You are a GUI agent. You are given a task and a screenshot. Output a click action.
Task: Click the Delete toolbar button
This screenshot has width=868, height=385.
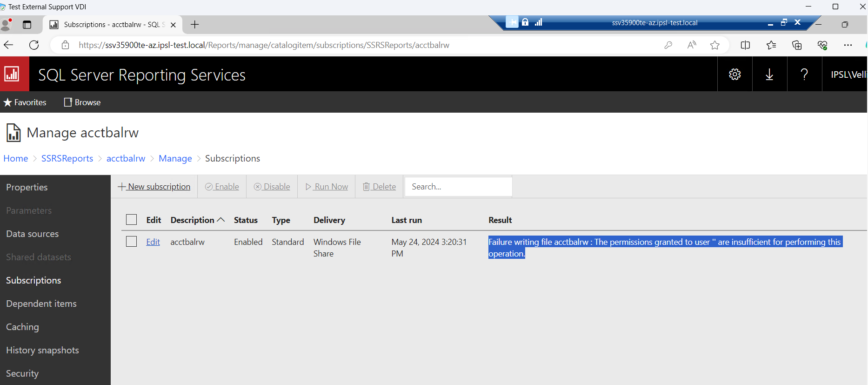pyautogui.click(x=380, y=187)
